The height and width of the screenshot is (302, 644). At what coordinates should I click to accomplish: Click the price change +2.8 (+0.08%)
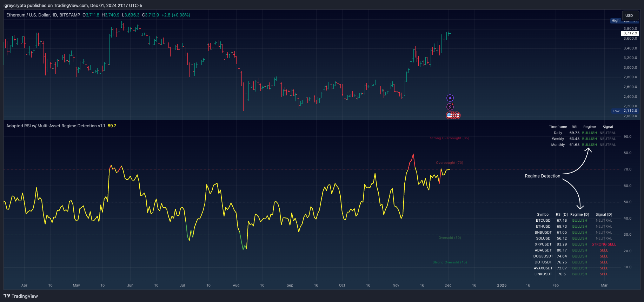coord(176,15)
